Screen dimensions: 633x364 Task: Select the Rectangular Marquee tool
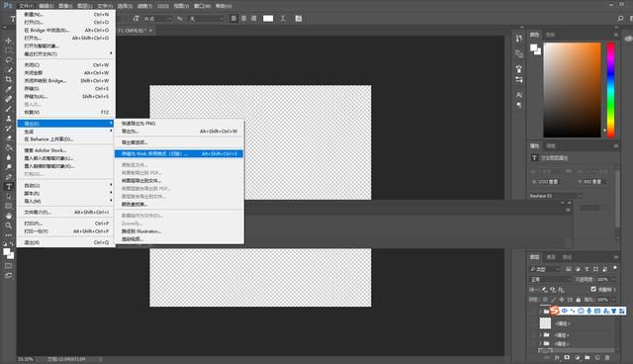click(x=9, y=50)
